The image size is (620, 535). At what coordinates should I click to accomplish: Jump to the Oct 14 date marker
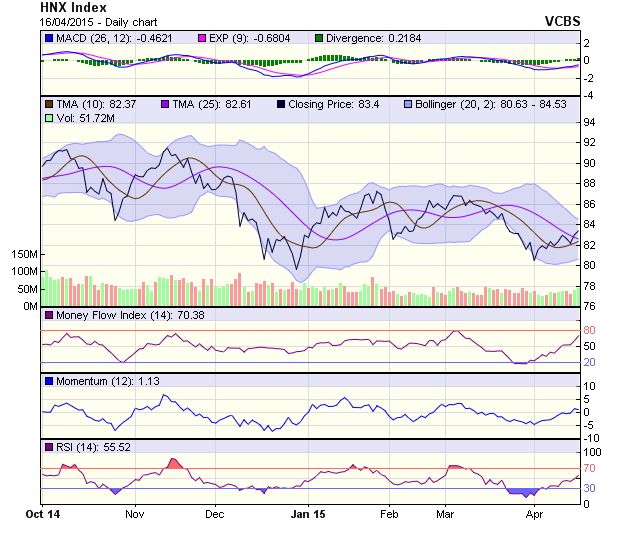[43, 512]
